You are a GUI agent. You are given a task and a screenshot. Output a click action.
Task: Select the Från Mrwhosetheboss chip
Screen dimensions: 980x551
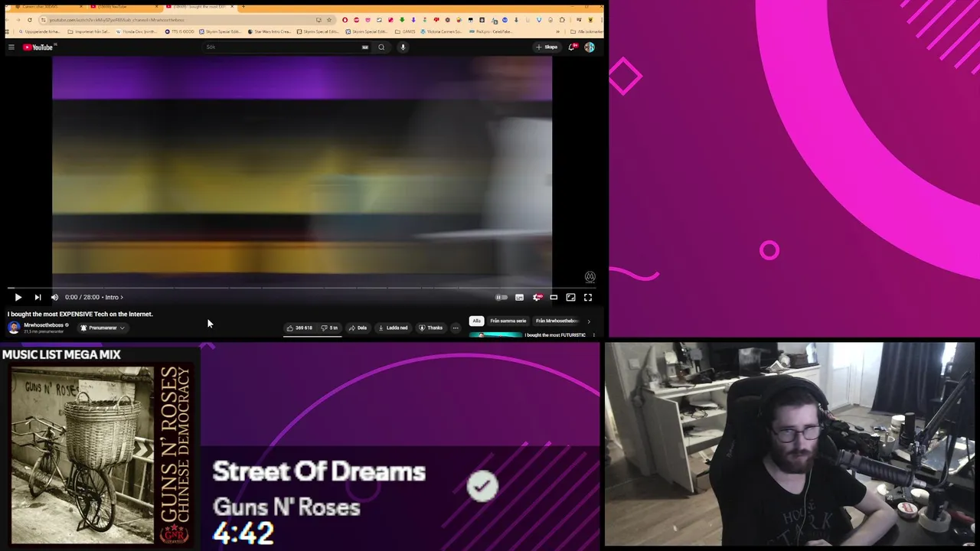(557, 321)
